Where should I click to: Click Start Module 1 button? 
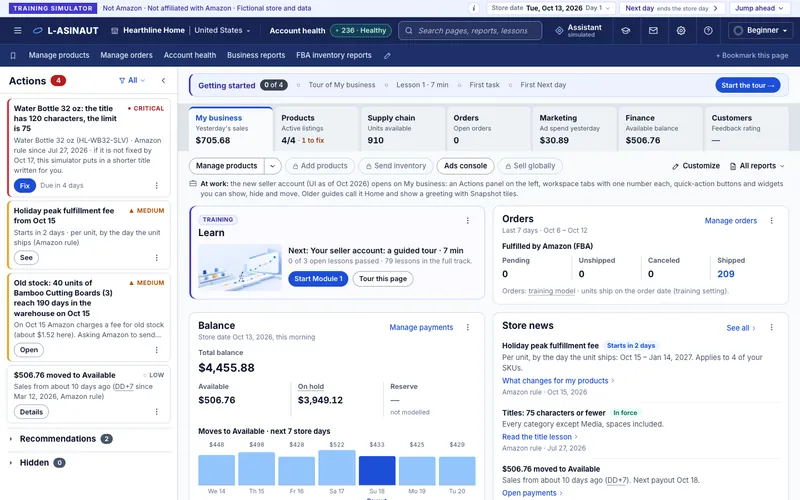(x=318, y=279)
